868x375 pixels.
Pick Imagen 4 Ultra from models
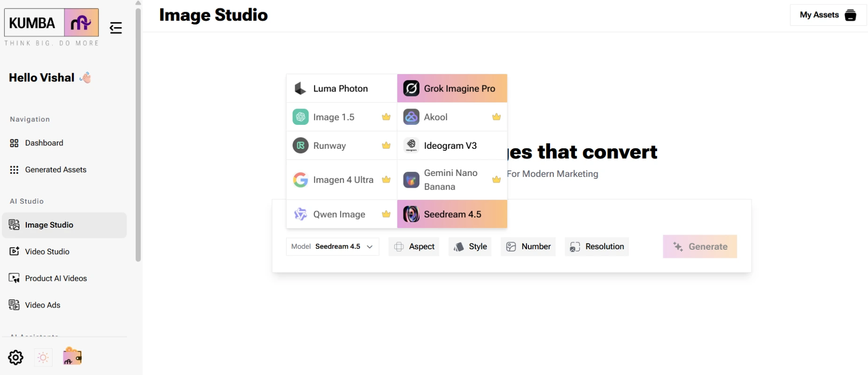(341, 180)
